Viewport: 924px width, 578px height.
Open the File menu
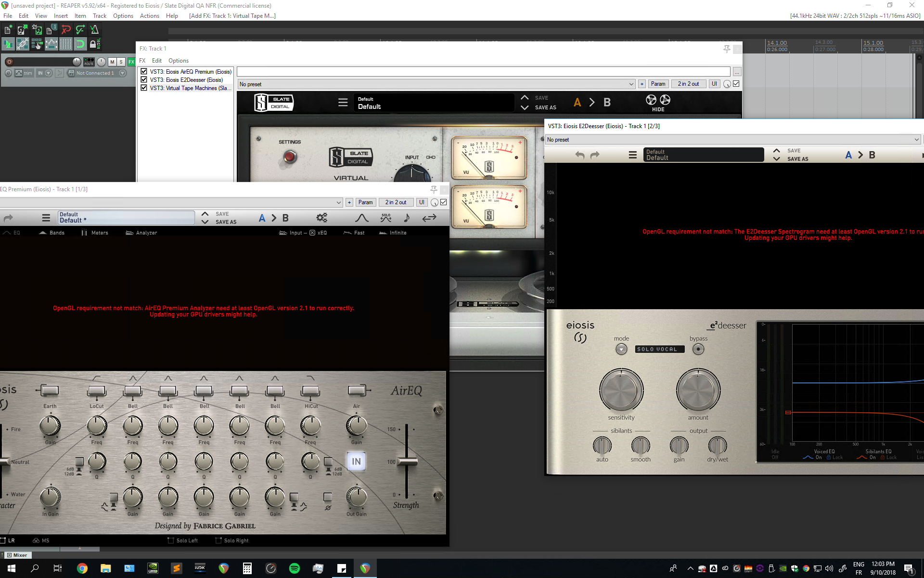pos(8,16)
